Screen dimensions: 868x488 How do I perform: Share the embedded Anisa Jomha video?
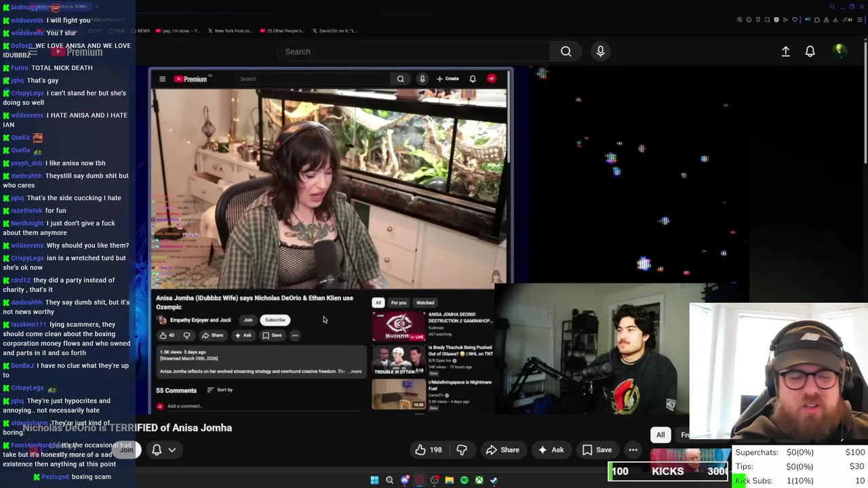[x=212, y=335]
